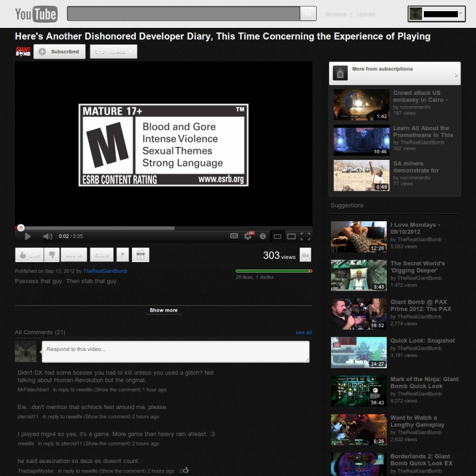This screenshot has height=476, width=476.
Task: Open SA miners demonstrate video thumbnail
Action: (x=361, y=175)
